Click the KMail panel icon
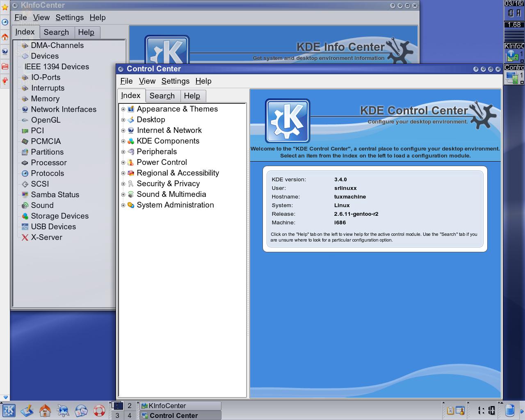The width and height of the screenshot is (525, 420). coord(81,410)
